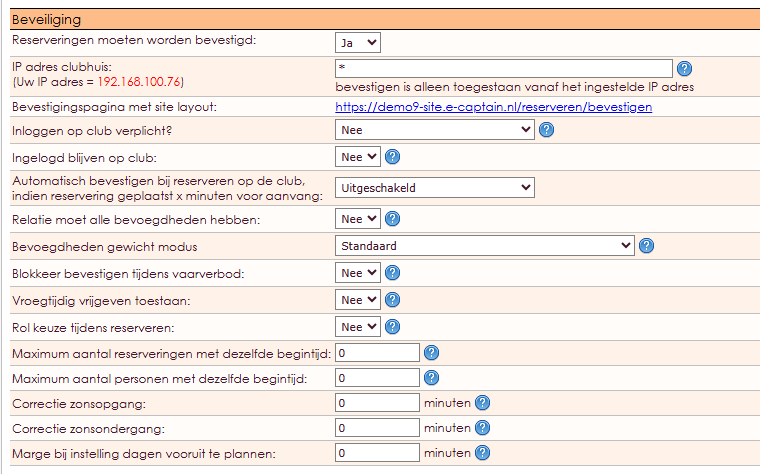The height and width of the screenshot is (474, 768).
Task: Open help for Blokkeer bevestigen tijdens vaarverbod
Action: point(392,273)
